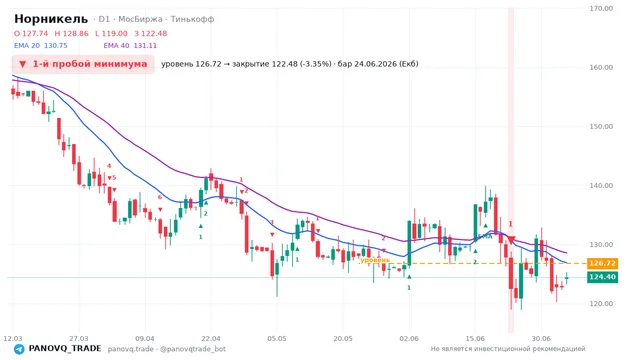Click the 'panovq.trade · @panovqtrade_bot' footer text
This screenshot has width=640, height=360.
pos(167,349)
